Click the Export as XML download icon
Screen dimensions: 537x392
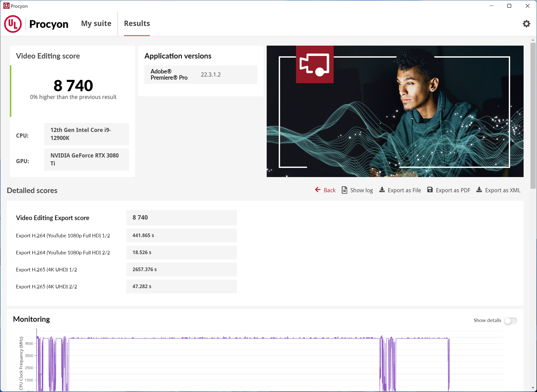pyautogui.click(x=479, y=190)
